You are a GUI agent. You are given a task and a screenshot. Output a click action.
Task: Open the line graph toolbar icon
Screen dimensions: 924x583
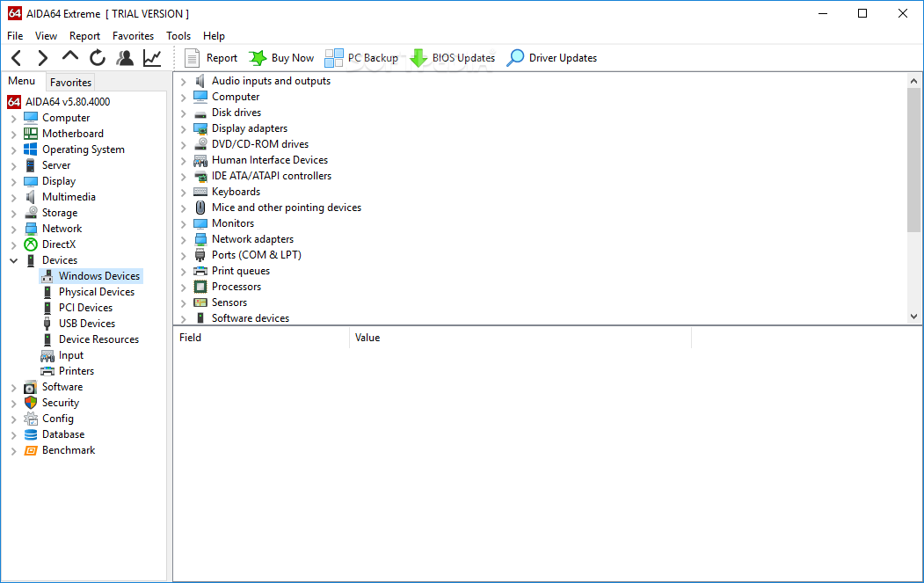(x=152, y=58)
